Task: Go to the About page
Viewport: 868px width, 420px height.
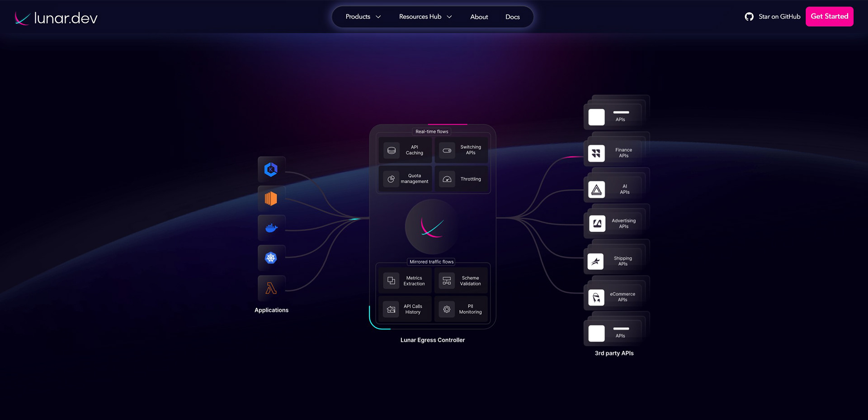Action: (479, 17)
